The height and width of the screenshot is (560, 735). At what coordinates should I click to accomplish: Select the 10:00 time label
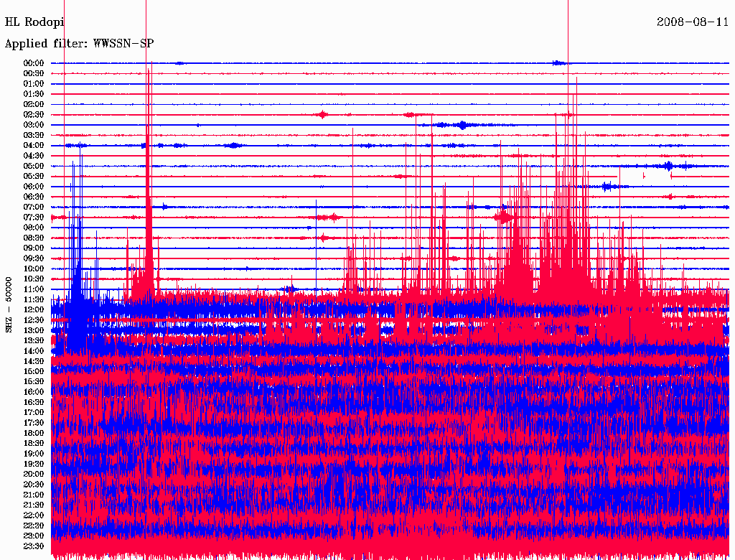point(34,269)
